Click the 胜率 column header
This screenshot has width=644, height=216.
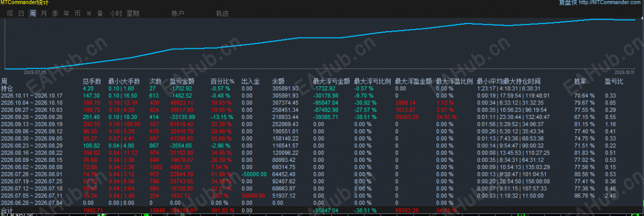coord(580,81)
